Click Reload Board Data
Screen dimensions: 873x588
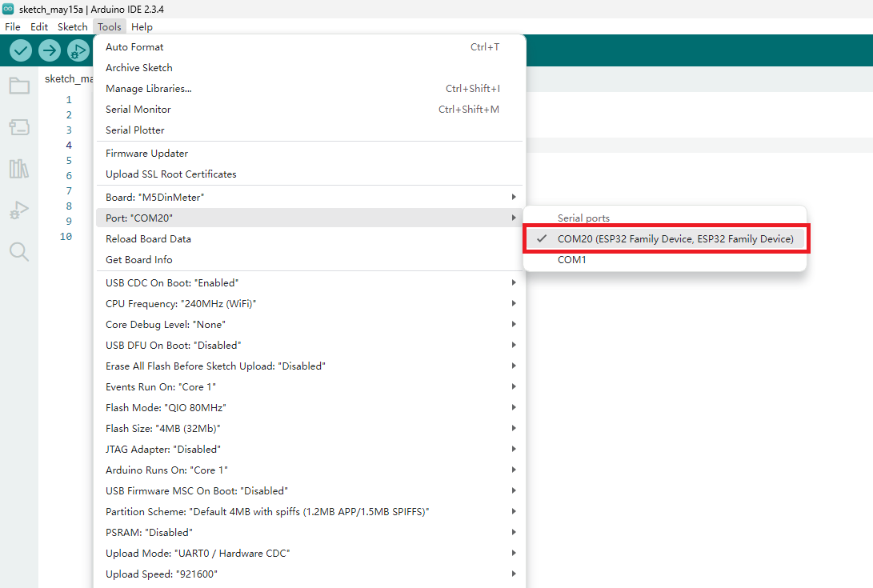pos(310,239)
